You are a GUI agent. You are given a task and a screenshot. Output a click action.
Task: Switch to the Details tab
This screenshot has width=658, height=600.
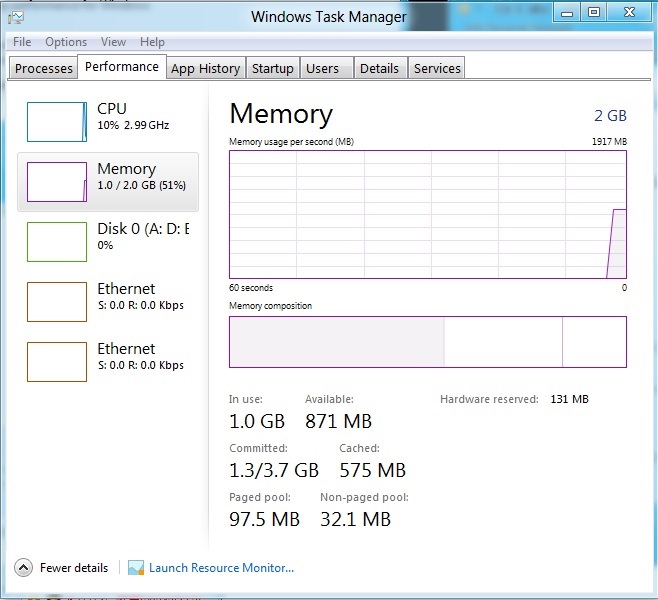point(379,68)
